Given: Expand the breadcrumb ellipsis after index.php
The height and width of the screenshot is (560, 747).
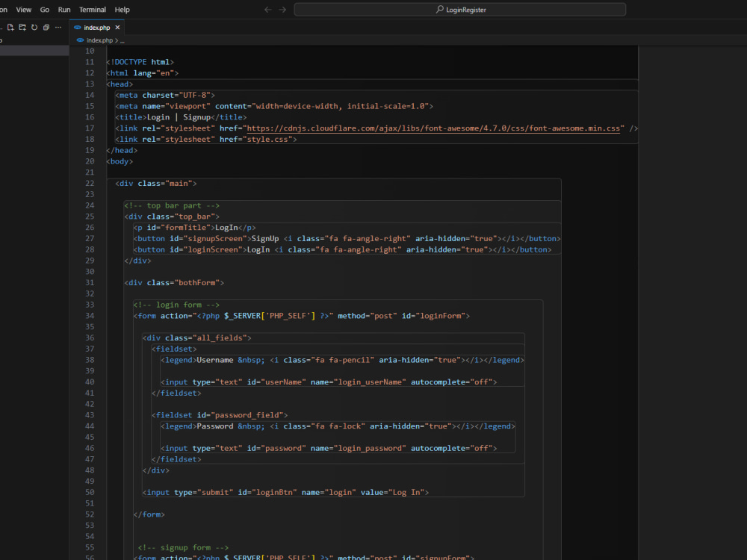Looking at the screenshot, I should pos(123,40).
